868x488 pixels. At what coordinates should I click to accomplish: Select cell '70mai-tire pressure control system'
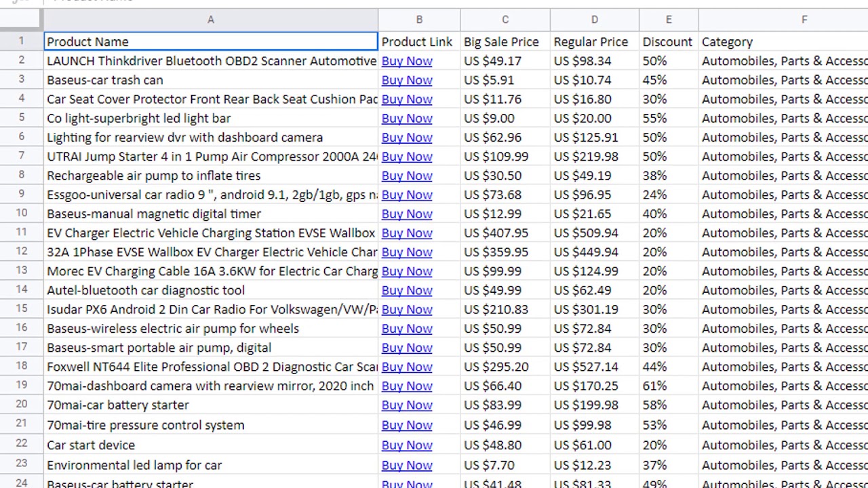click(211, 425)
